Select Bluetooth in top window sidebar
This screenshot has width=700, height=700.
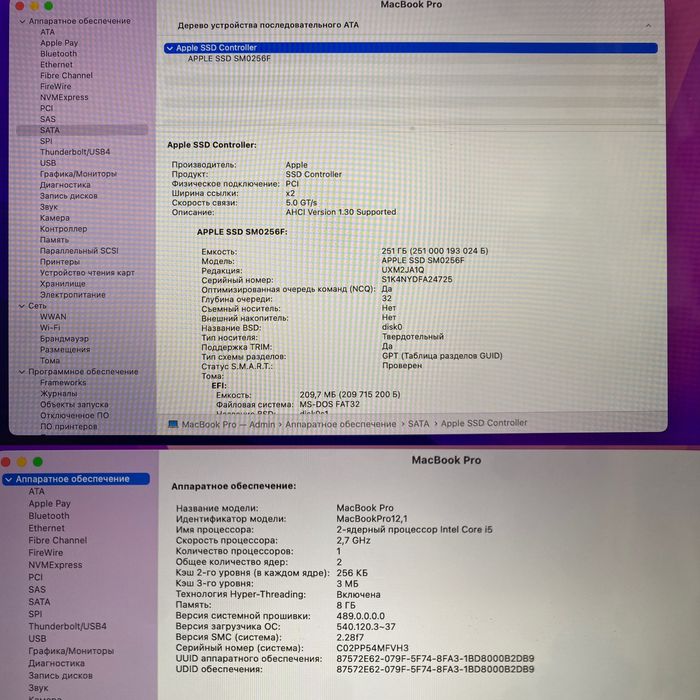[58, 54]
